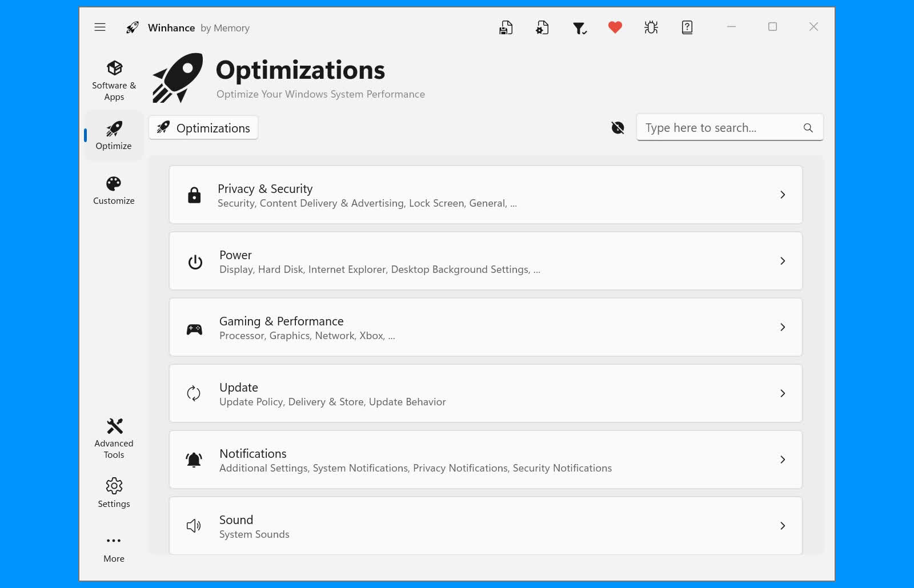Click the speaker icon for Sound
Viewport: 914px width, 588px height.
click(194, 526)
